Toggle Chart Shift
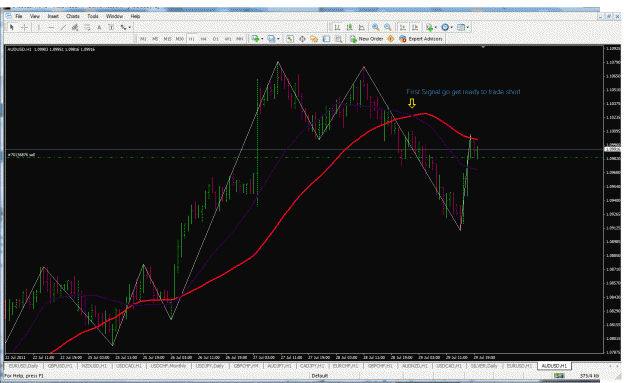Viewport: 625px width, 383px height. pyautogui.click(x=415, y=27)
